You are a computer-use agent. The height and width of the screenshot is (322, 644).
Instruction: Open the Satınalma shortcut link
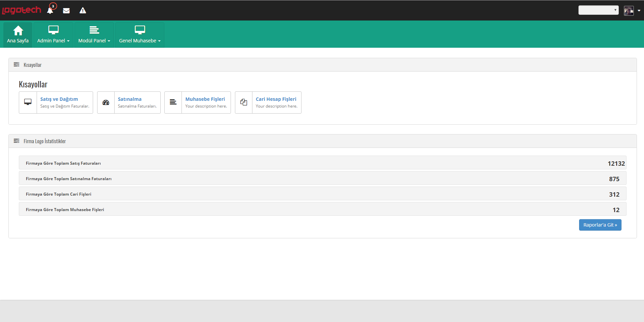130,99
